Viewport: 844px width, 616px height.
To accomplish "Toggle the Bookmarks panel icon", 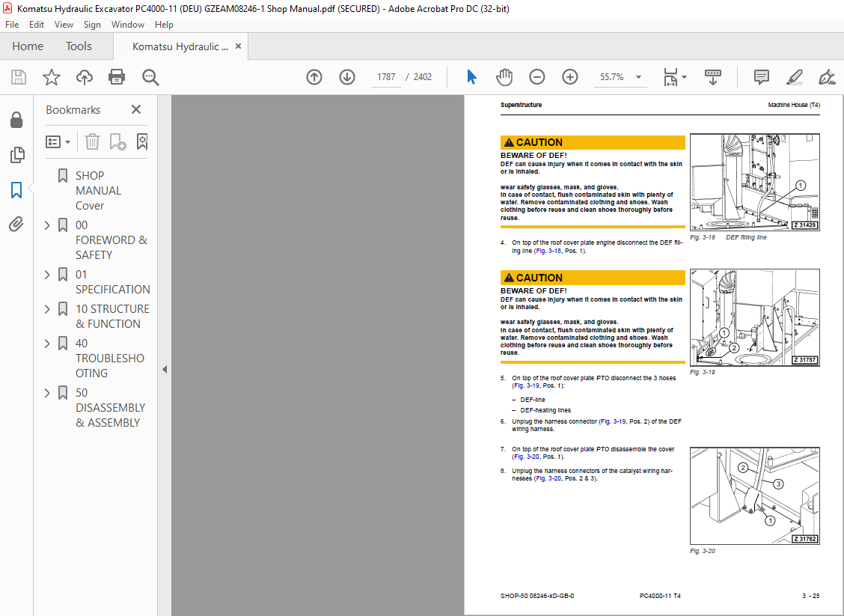I will coord(16,189).
